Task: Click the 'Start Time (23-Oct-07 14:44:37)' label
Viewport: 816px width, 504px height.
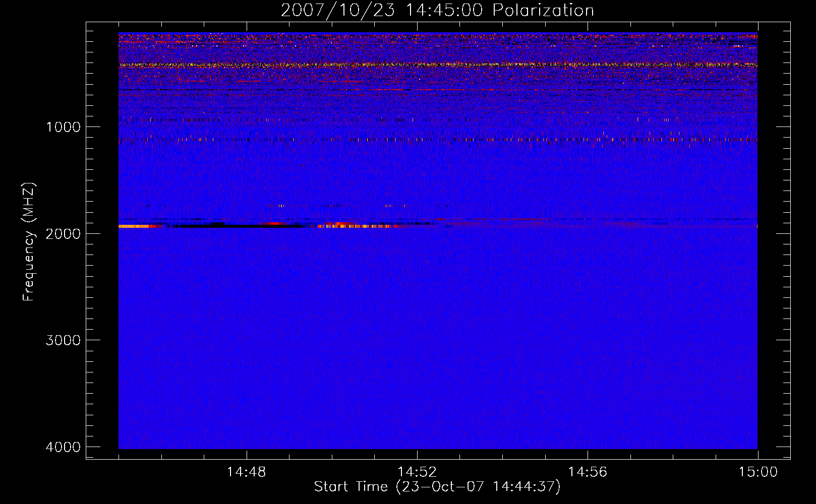Action: (x=437, y=487)
